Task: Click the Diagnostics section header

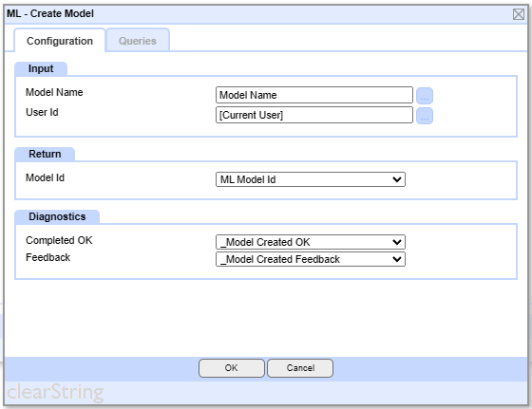Action: 57,216
